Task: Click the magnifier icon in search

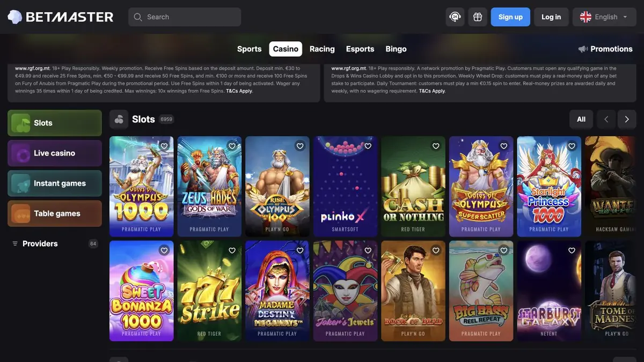Action: coord(138,17)
